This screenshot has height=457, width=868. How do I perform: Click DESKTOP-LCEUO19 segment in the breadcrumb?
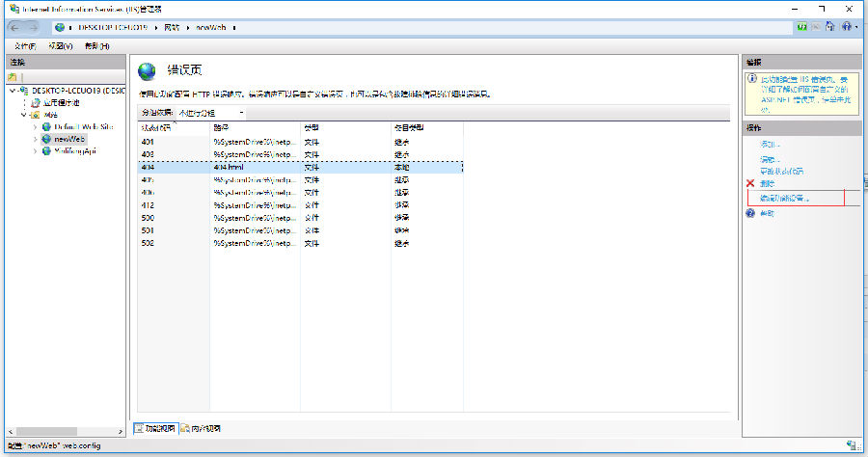pos(113,27)
